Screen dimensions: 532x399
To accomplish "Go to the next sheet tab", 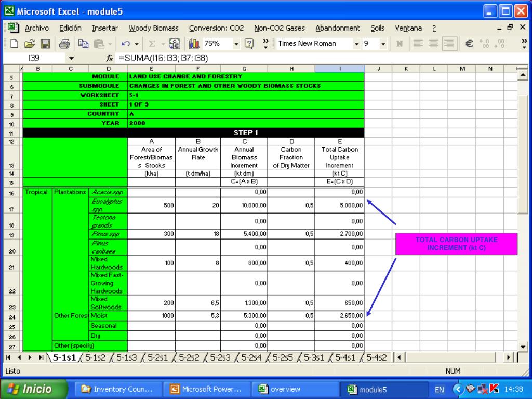I will 30,357.
